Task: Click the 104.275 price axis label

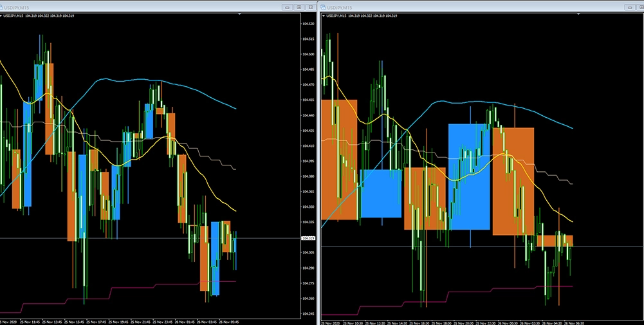Action: tap(308, 283)
